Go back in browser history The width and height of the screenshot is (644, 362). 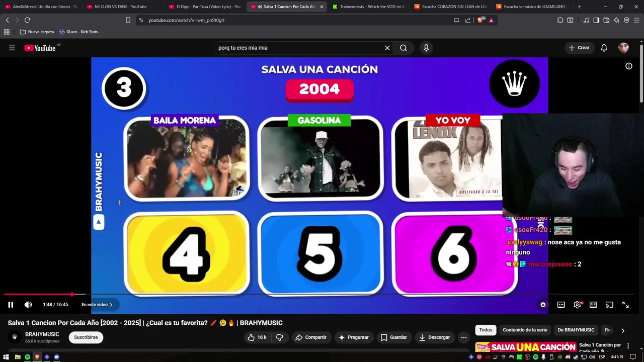[7, 20]
